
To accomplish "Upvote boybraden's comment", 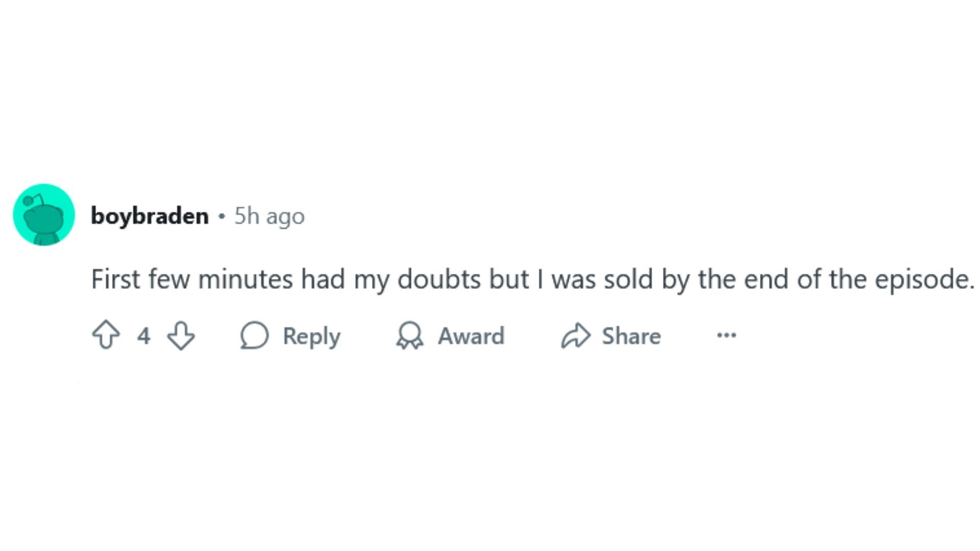I will [106, 335].
